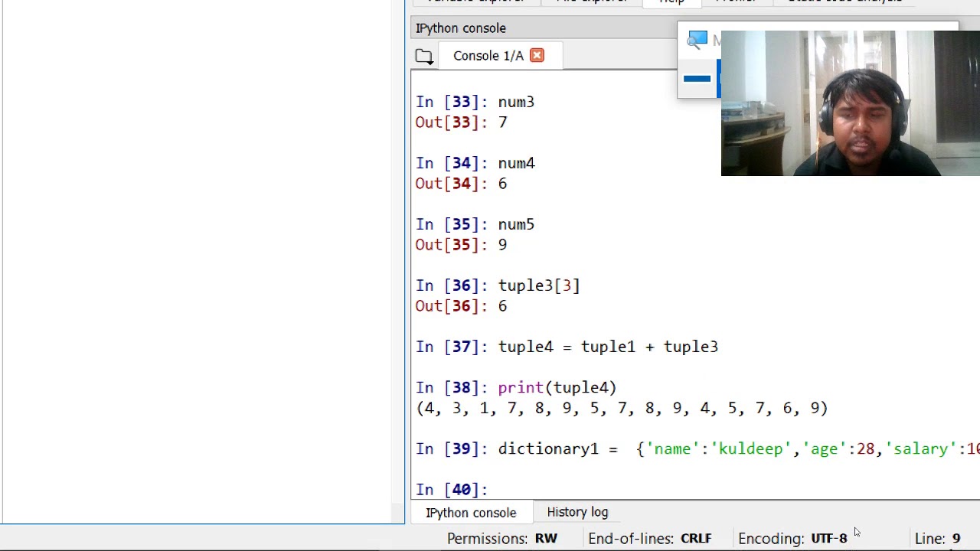The height and width of the screenshot is (551, 980).
Task: Click the Out[34] value 6
Action: pyautogui.click(x=502, y=184)
